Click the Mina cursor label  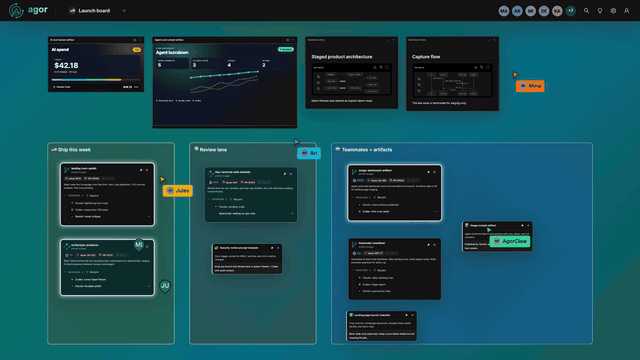point(530,86)
